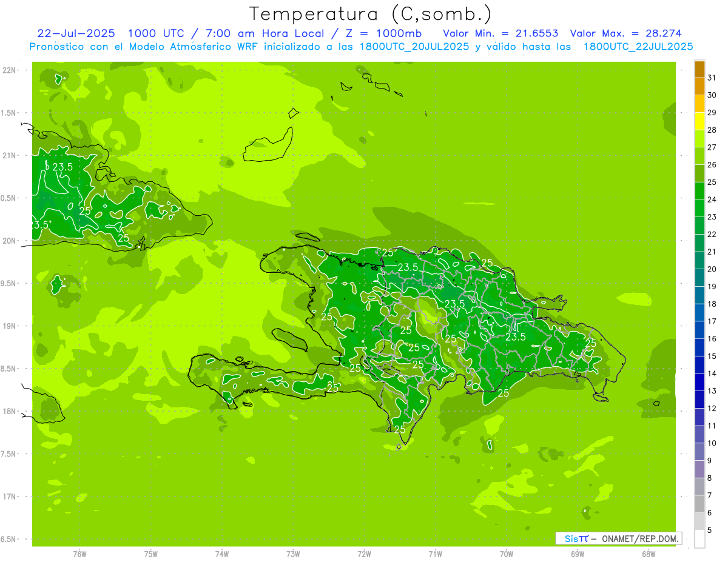Click the '75W' longitude axis label

click(x=151, y=554)
